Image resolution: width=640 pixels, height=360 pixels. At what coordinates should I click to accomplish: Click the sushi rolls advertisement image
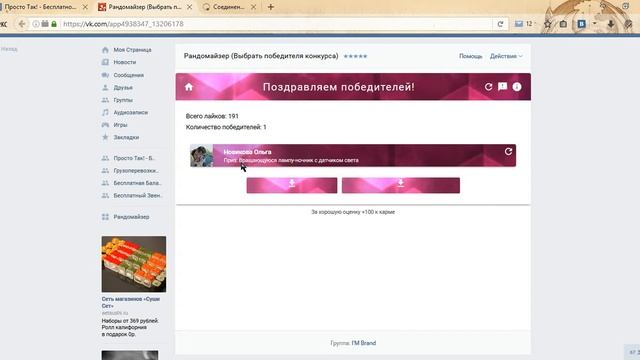[x=134, y=264]
